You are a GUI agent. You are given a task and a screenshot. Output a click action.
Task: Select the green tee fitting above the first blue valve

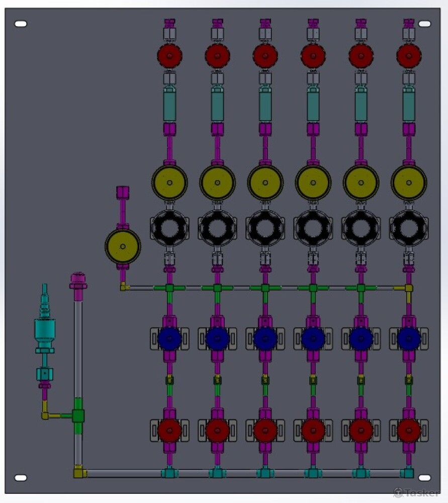point(169,288)
